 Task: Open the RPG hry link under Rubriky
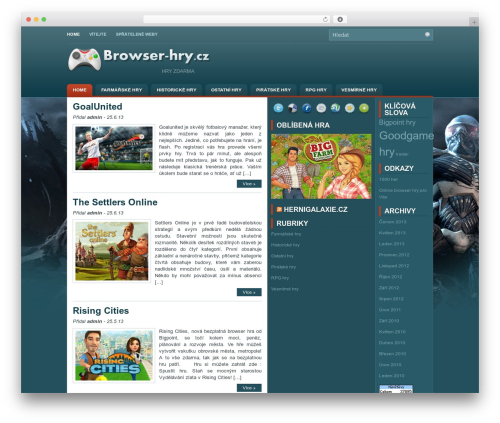point(280,278)
